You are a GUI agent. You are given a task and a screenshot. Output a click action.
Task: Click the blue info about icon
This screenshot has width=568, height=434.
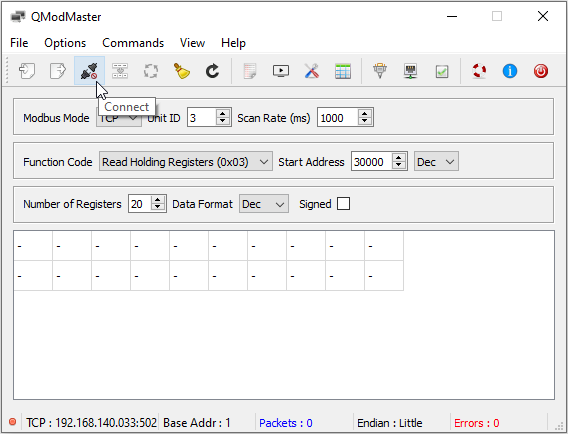click(510, 71)
